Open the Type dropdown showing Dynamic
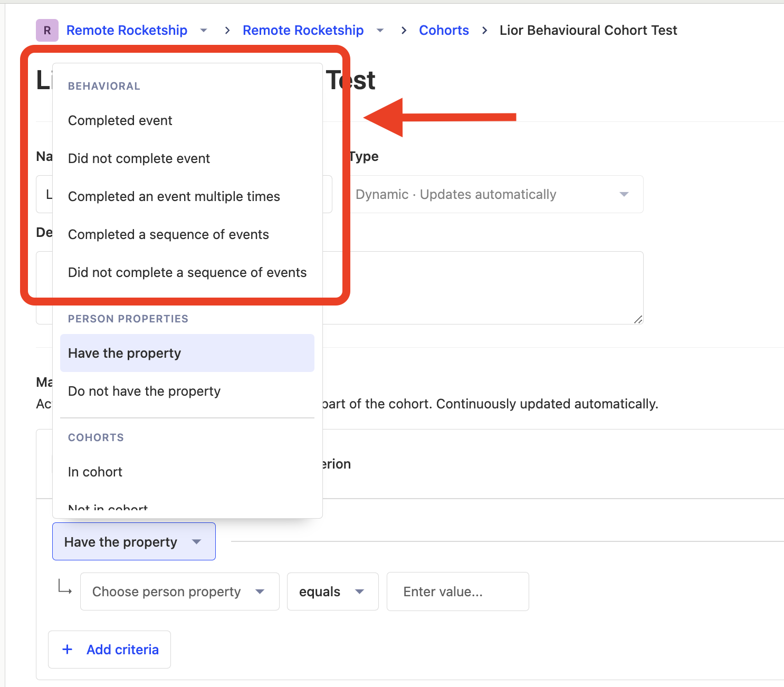 [495, 194]
